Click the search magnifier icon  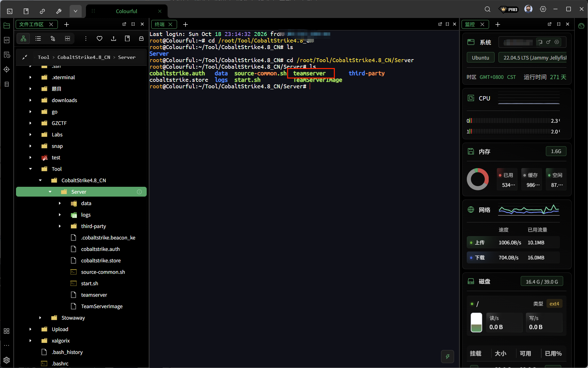pos(487,9)
